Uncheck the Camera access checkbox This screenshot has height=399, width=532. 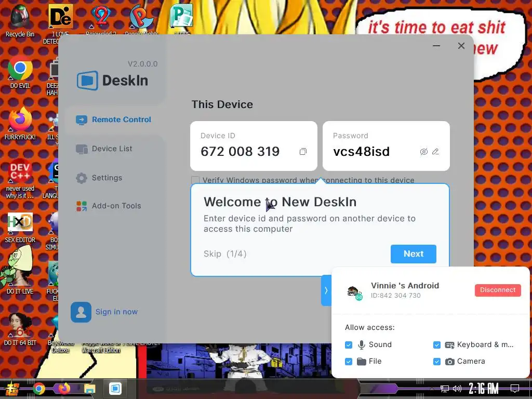[x=436, y=362]
